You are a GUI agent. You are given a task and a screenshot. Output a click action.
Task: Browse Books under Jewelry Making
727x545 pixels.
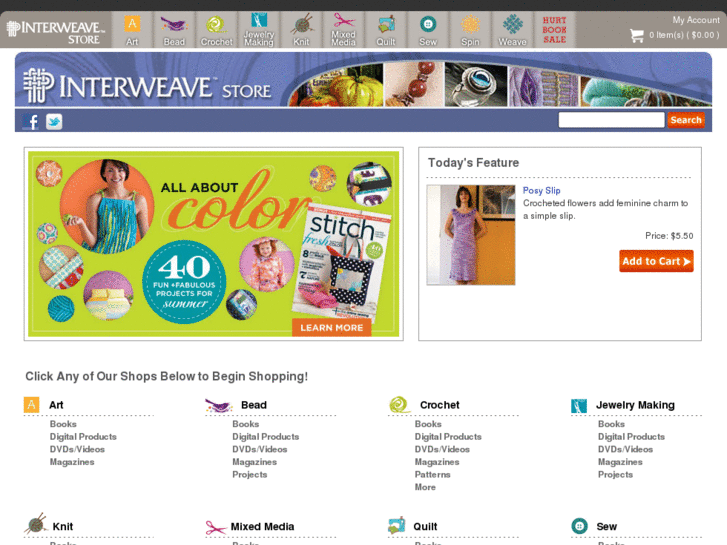(611, 424)
